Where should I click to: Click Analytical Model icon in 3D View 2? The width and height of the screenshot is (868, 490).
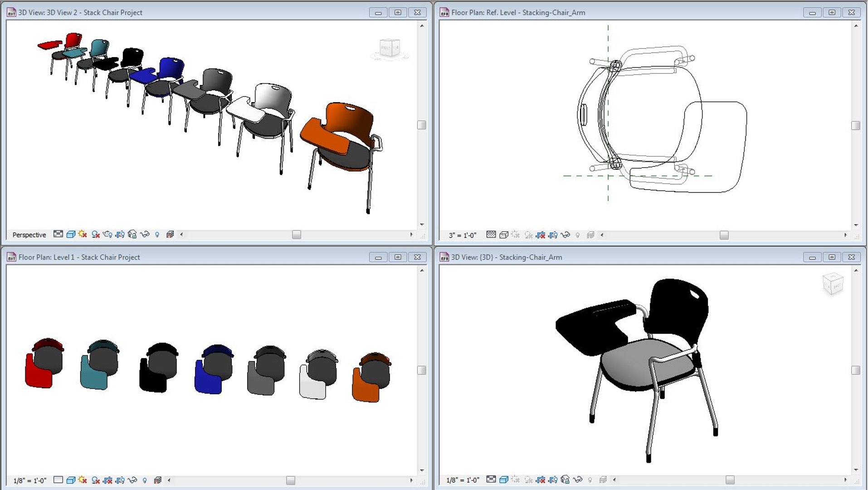(170, 234)
